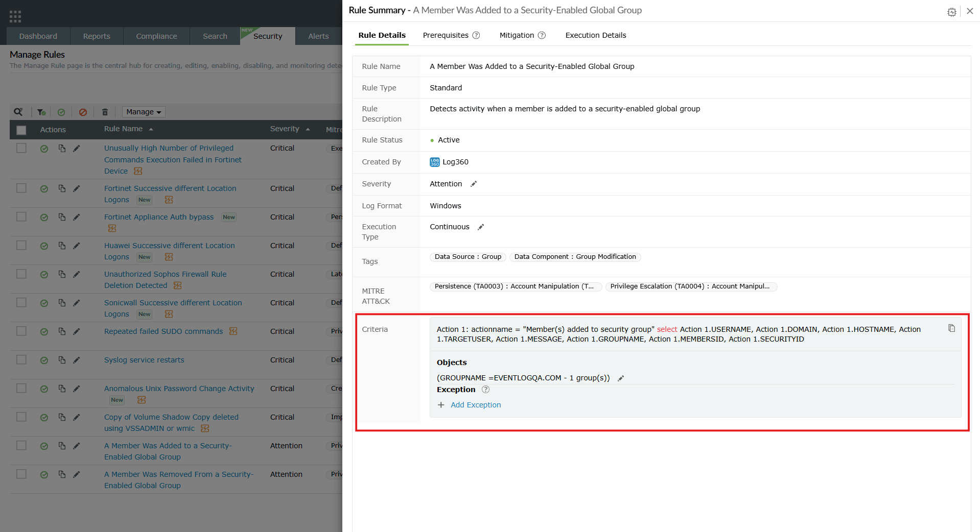Sort rules by Rule Name column
Viewport: 980px width, 532px height.
click(128, 129)
